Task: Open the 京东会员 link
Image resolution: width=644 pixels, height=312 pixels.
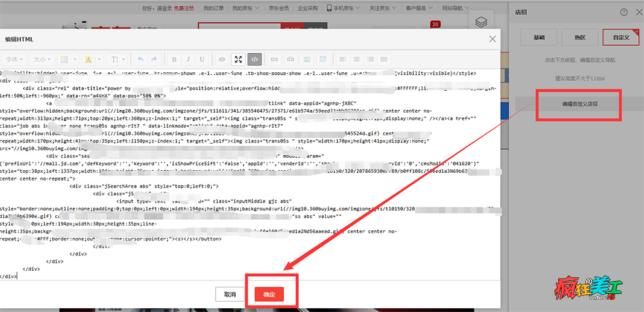Action: tap(278, 8)
